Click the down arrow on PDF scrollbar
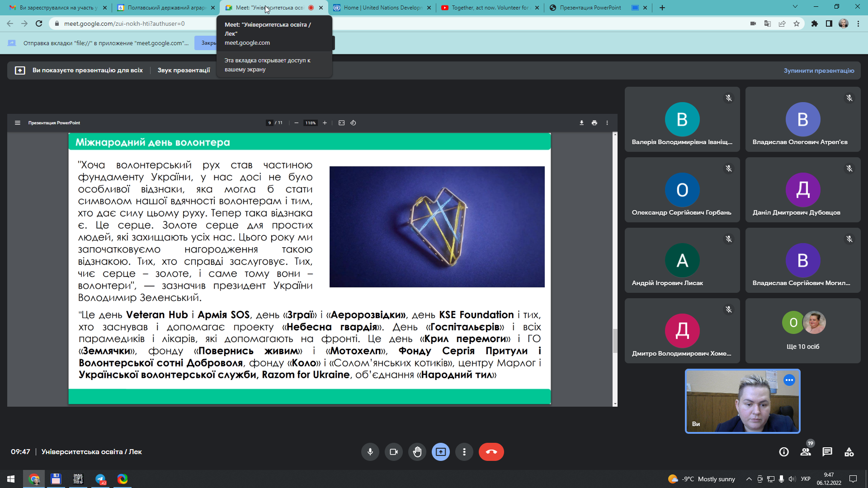Image resolution: width=868 pixels, height=488 pixels. (x=615, y=404)
